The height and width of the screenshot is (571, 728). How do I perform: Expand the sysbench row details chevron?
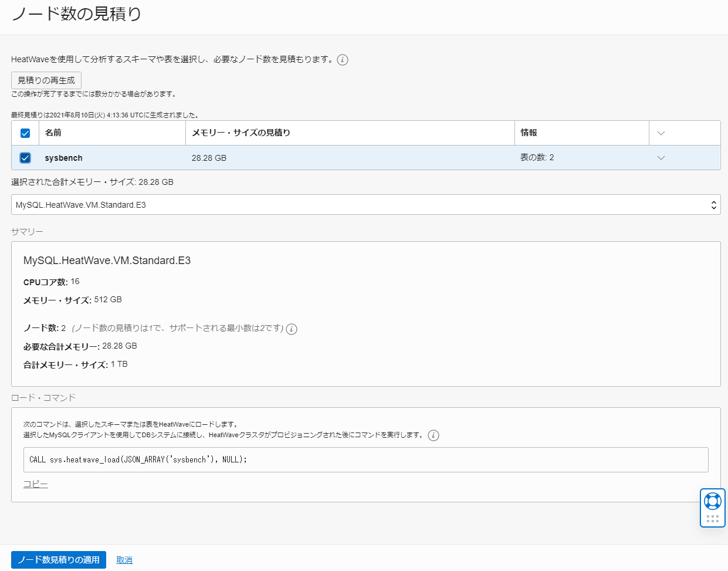coord(661,158)
